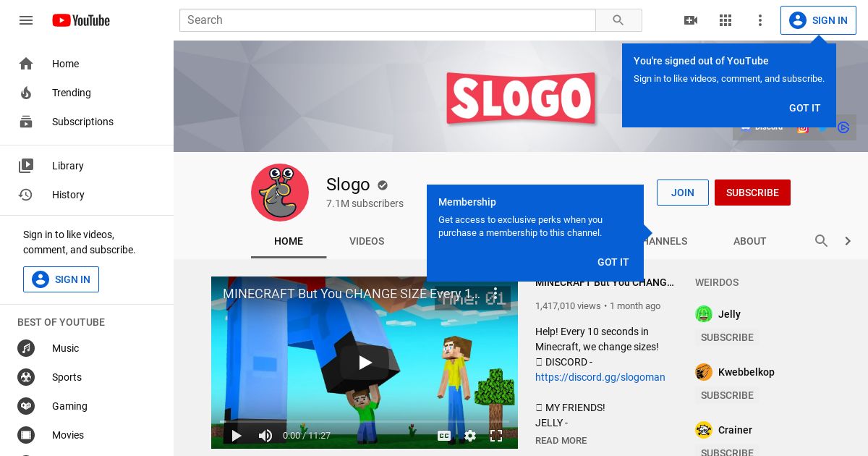The width and height of the screenshot is (868, 456).
Task: Open the create video camera icon
Action: tap(691, 20)
